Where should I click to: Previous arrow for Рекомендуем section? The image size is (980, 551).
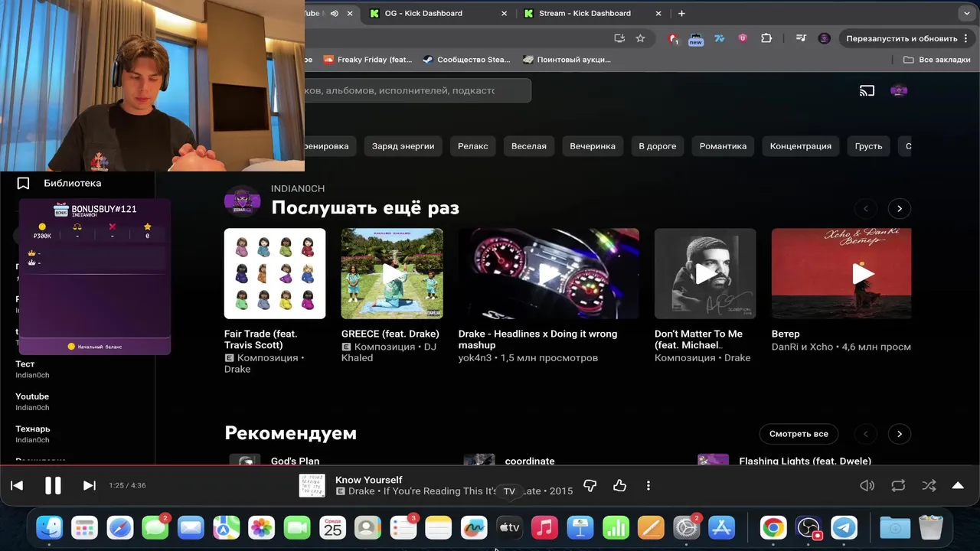866,434
